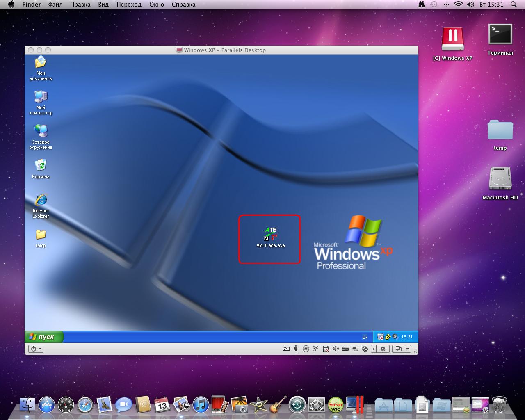The width and height of the screenshot is (525, 420).
Task: Click the USB device icon in Parallels bar
Action: point(296,349)
